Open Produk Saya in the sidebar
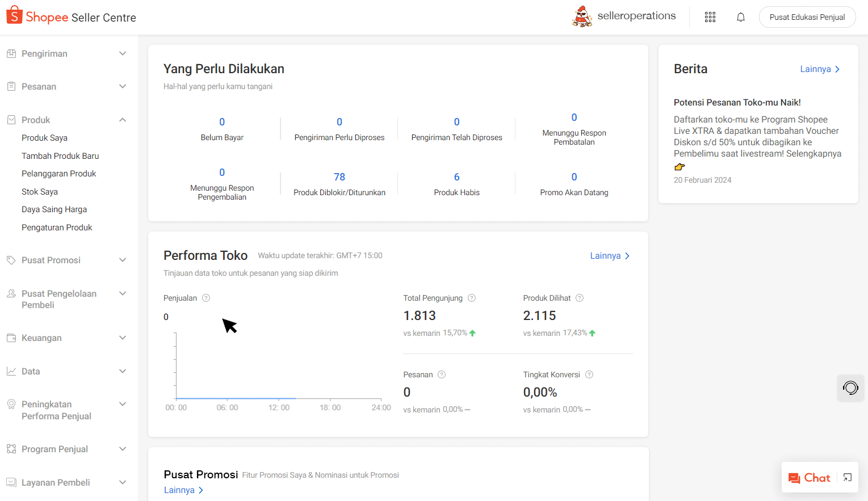Image resolution: width=868 pixels, height=501 pixels. click(44, 138)
